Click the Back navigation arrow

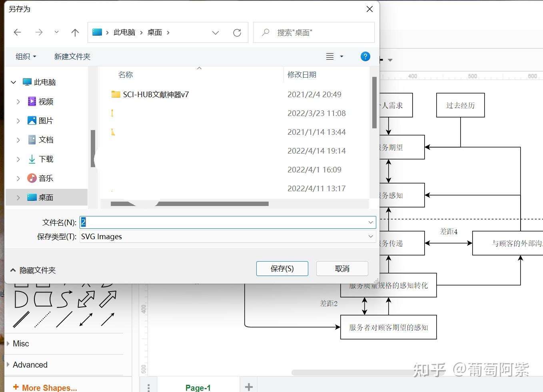pos(17,32)
